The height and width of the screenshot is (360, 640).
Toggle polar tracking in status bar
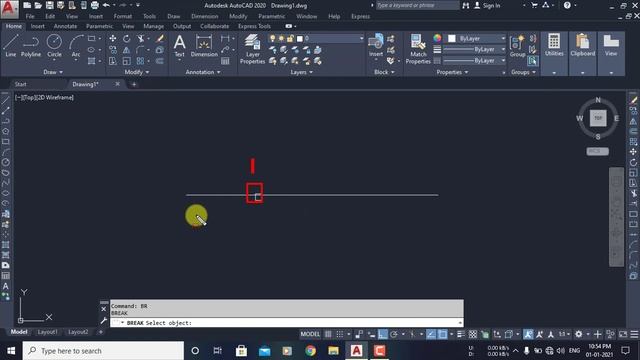394,334
